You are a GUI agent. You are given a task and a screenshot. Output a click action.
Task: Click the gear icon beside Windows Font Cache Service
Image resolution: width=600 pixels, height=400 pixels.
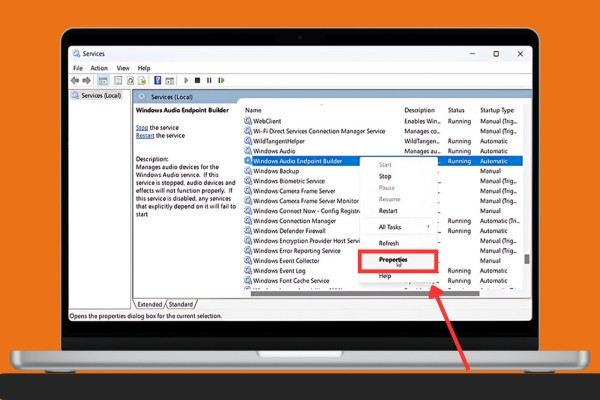pyautogui.click(x=248, y=280)
